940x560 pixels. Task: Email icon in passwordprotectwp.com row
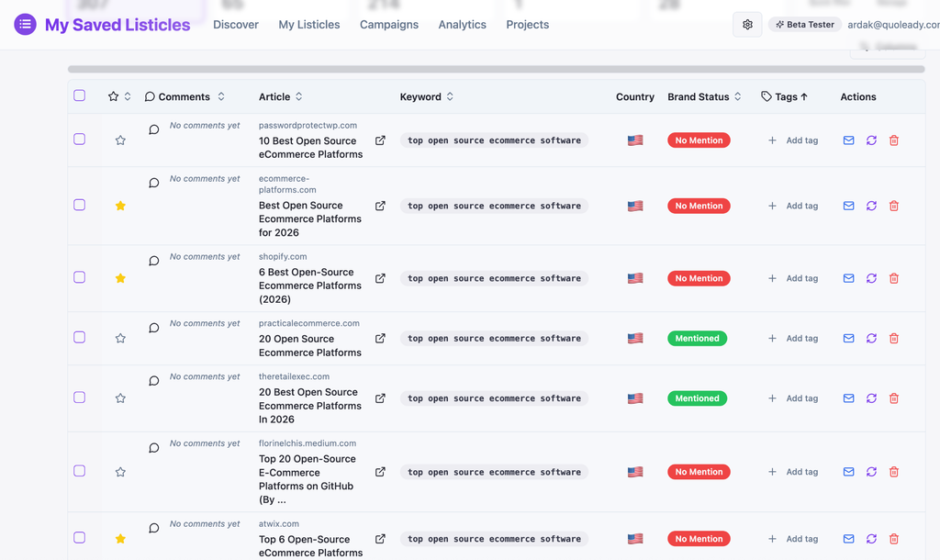click(x=848, y=140)
